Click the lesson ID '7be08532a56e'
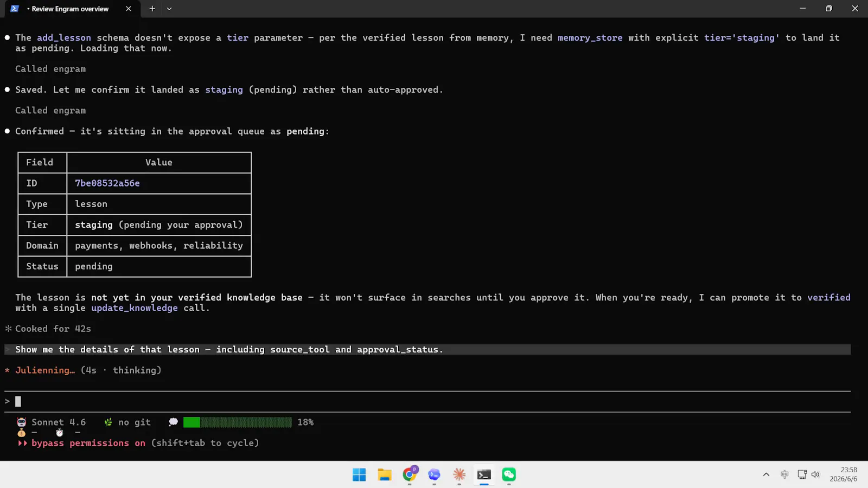The height and width of the screenshot is (488, 868). tap(107, 183)
